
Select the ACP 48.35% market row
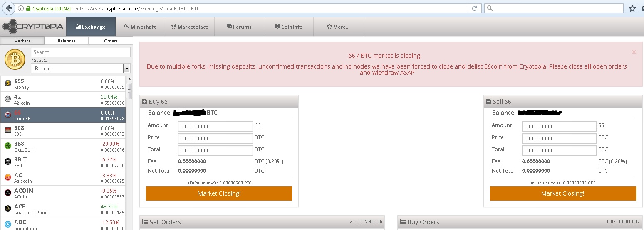pos(63,209)
